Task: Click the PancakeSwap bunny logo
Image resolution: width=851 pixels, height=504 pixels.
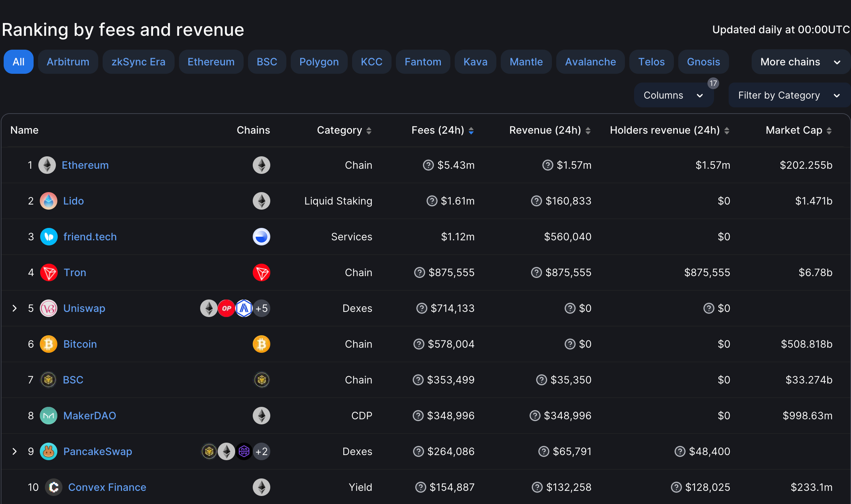Action: 49,451
